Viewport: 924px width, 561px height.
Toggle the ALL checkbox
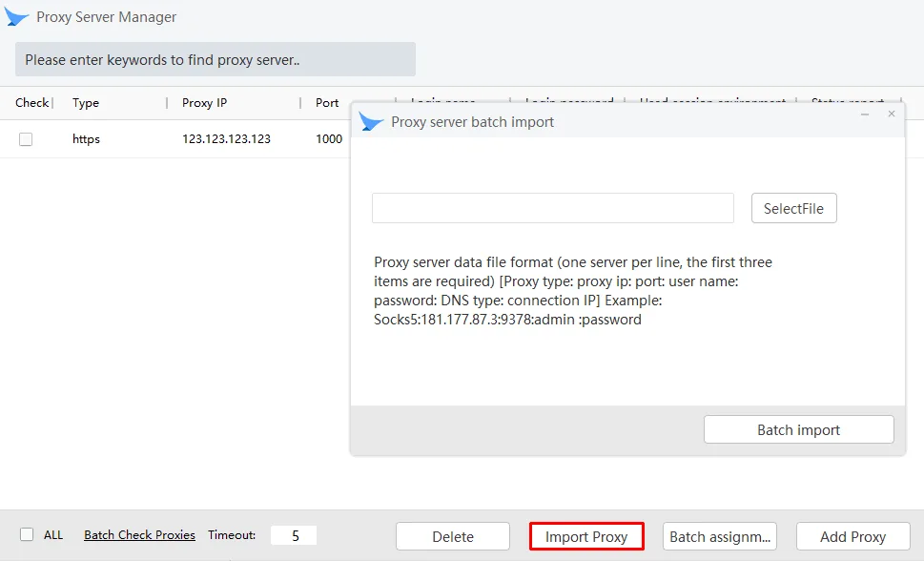point(27,534)
